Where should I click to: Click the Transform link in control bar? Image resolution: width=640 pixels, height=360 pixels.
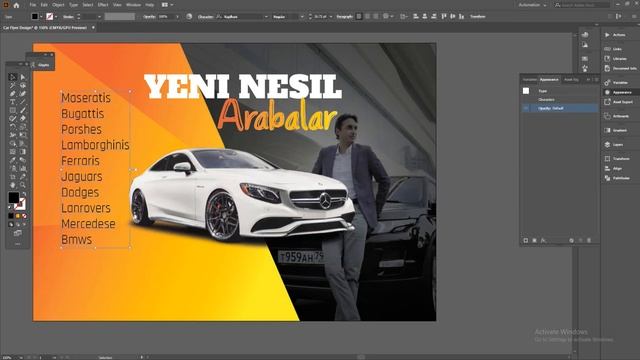478,17
